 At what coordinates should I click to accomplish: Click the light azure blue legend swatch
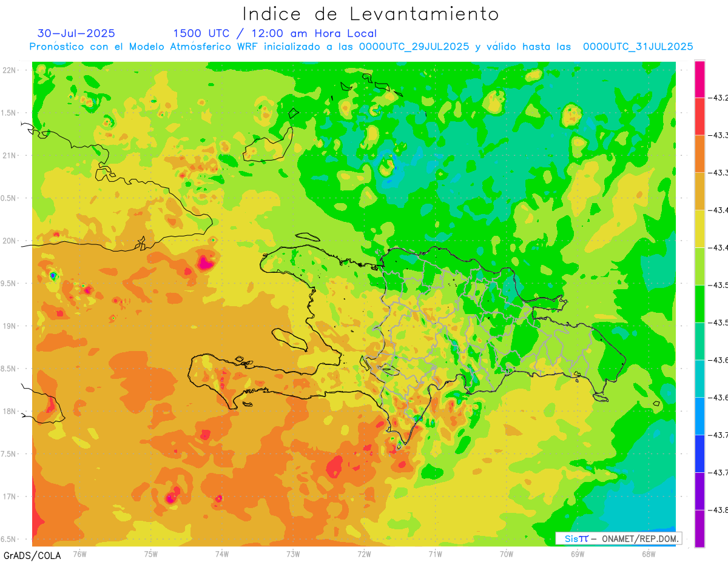(699, 416)
